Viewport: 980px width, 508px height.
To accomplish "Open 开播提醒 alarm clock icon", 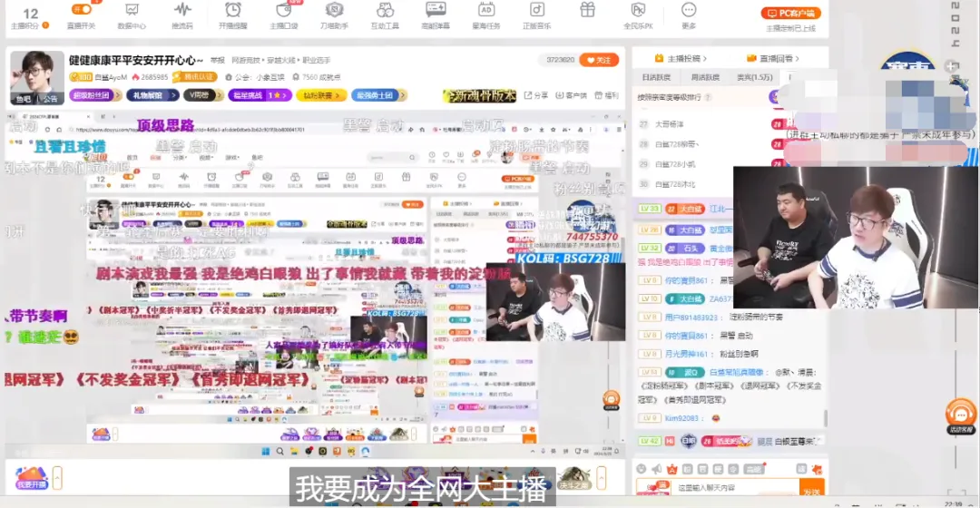I will (x=233, y=10).
